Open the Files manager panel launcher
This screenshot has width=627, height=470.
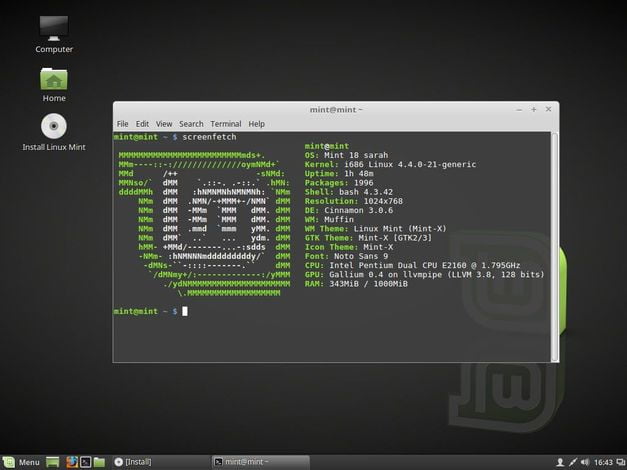pos(99,462)
